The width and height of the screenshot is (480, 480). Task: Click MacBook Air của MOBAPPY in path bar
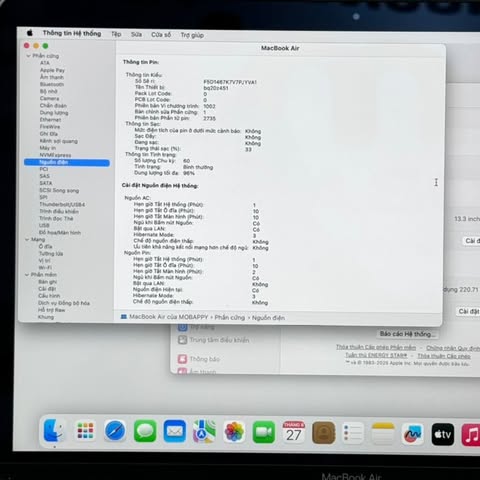click(x=168, y=317)
